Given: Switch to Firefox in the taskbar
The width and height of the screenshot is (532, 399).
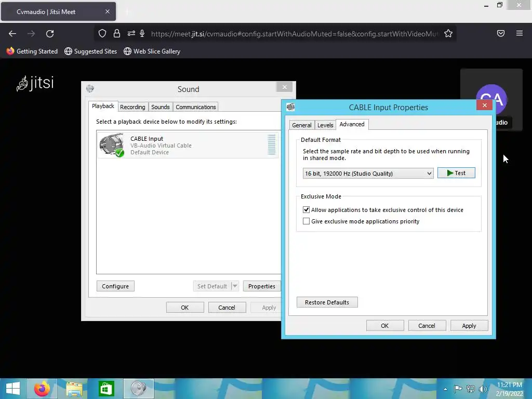Looking at the screenshot, I should tap(42, 389).
